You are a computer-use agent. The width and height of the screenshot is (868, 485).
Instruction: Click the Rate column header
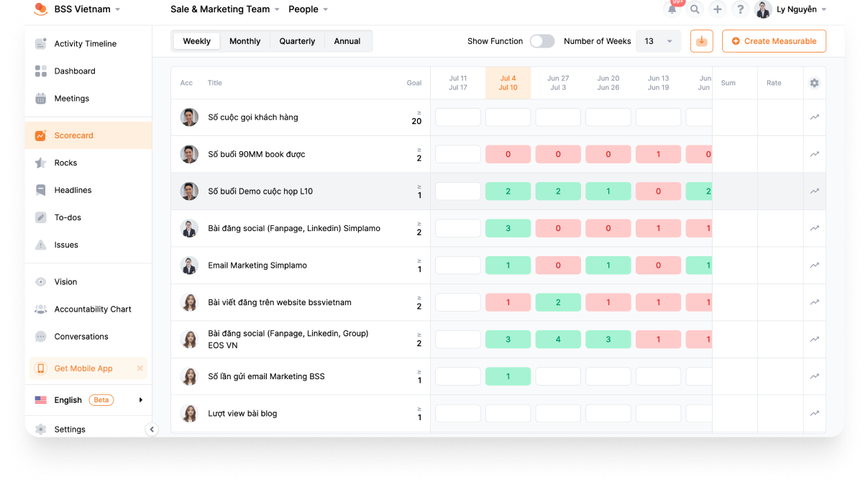[x=774, y=83]
